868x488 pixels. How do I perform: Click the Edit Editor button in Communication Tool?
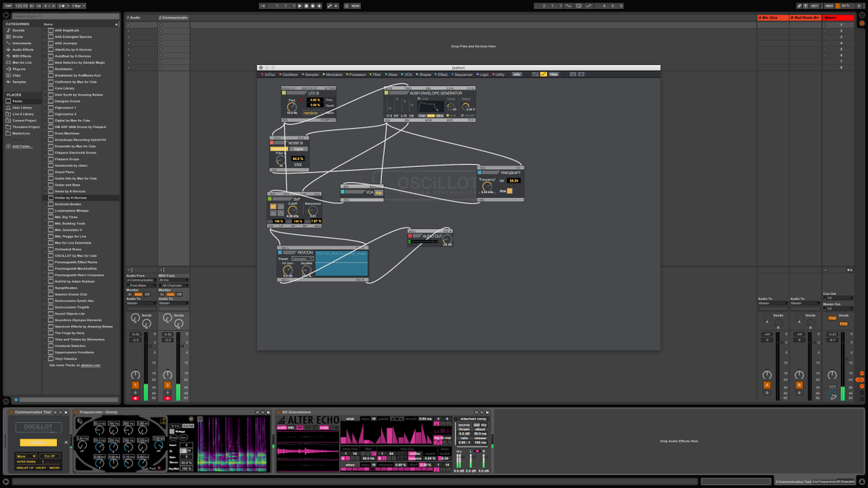(38, 442)
